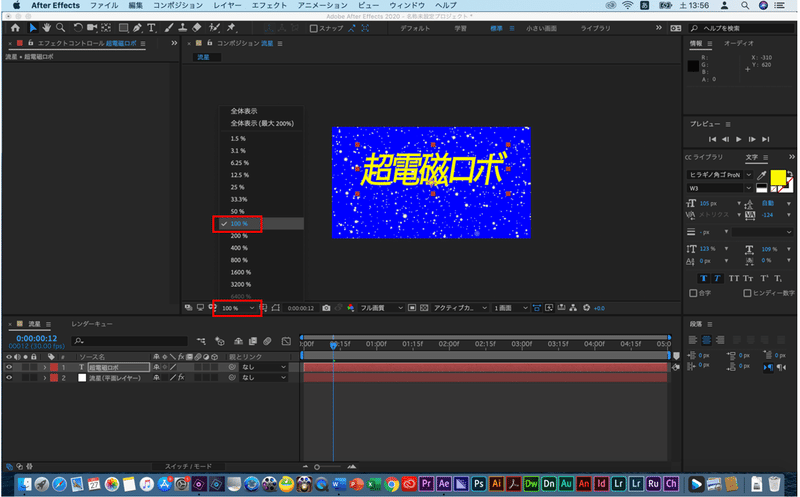Select the Brush tool
Screen dimensions: 800x497
click(169, 28)
